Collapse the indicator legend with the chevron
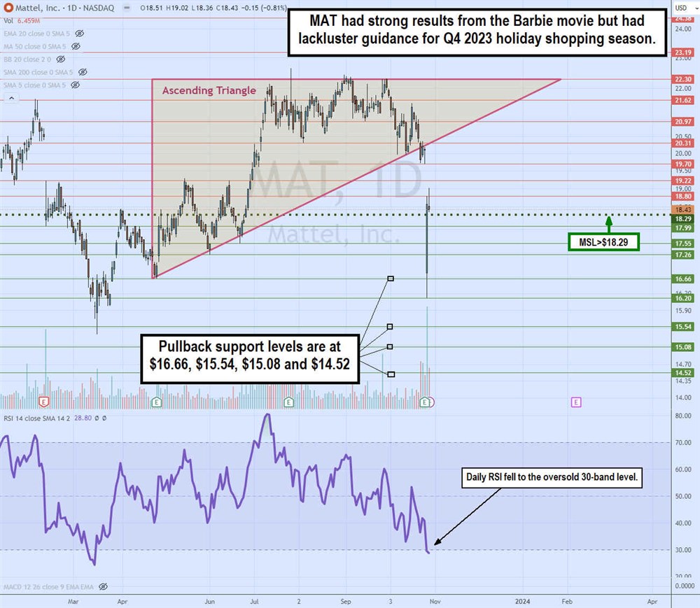Image resolution: width=700 pixels, height=608 pixels. point(12,98)
